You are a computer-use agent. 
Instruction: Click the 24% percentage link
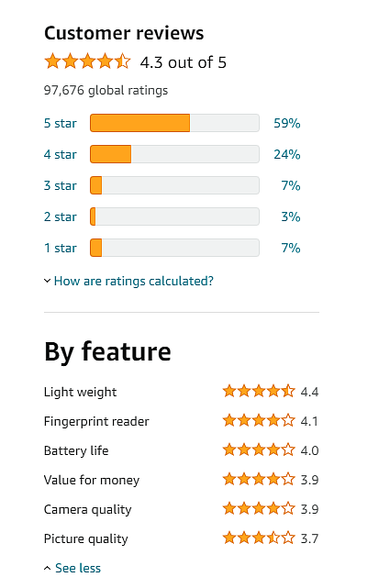[287, 154]
